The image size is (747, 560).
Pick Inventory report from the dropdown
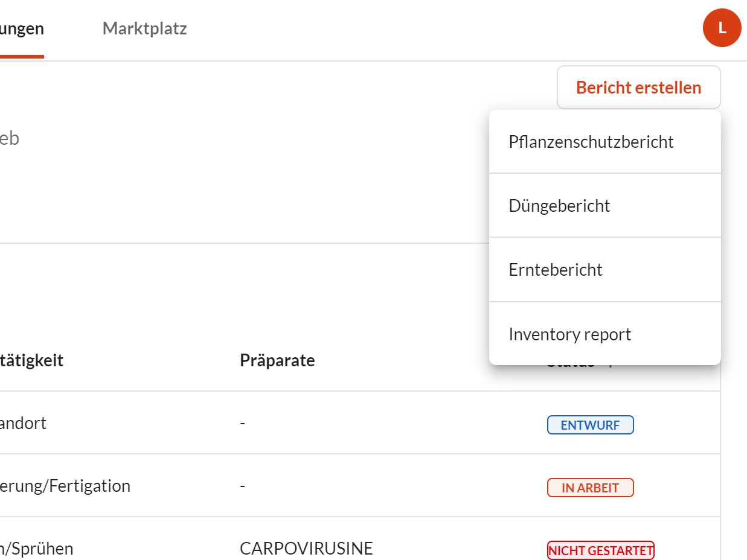[x=569, y=334]
